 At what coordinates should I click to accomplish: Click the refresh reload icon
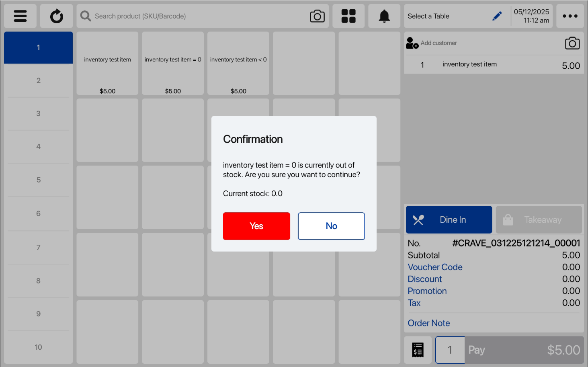click(56, 16)
